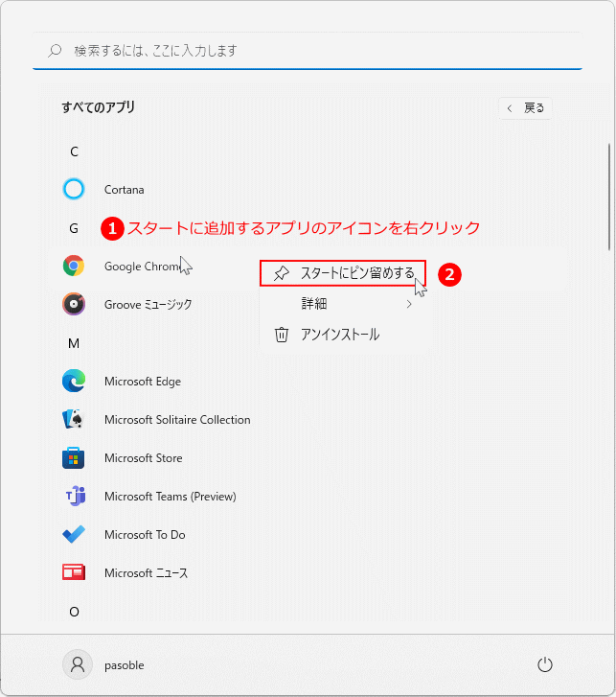Open the power button

(545, 665)
